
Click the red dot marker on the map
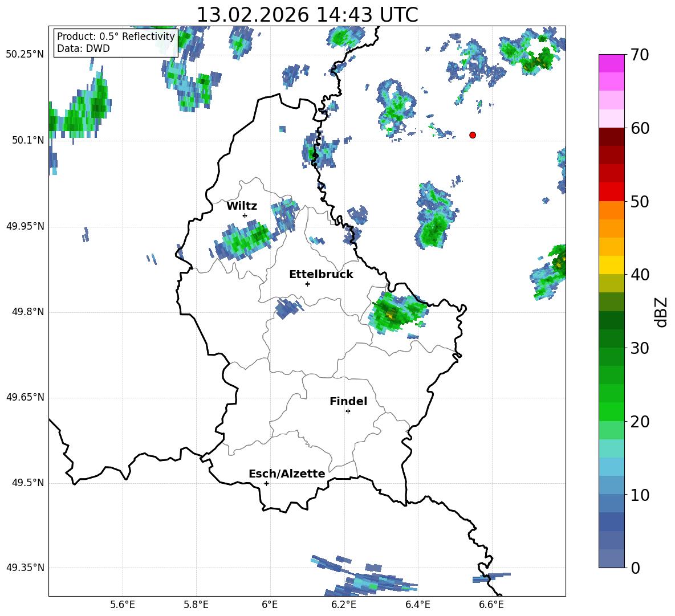tap(473, 135)
